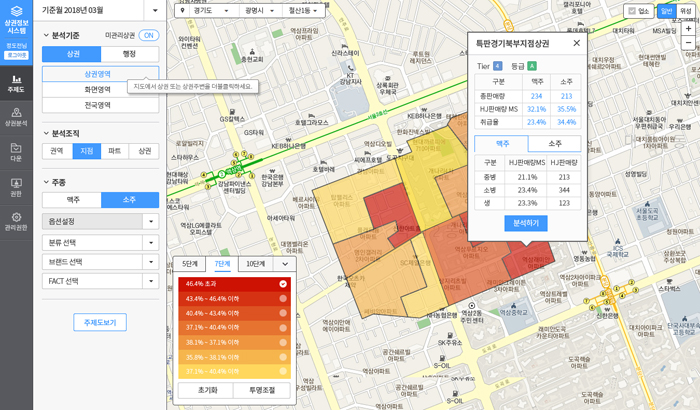Open the 주제도 sidebar icon
Screen dimensions: 700x410
tap(16, 83)
